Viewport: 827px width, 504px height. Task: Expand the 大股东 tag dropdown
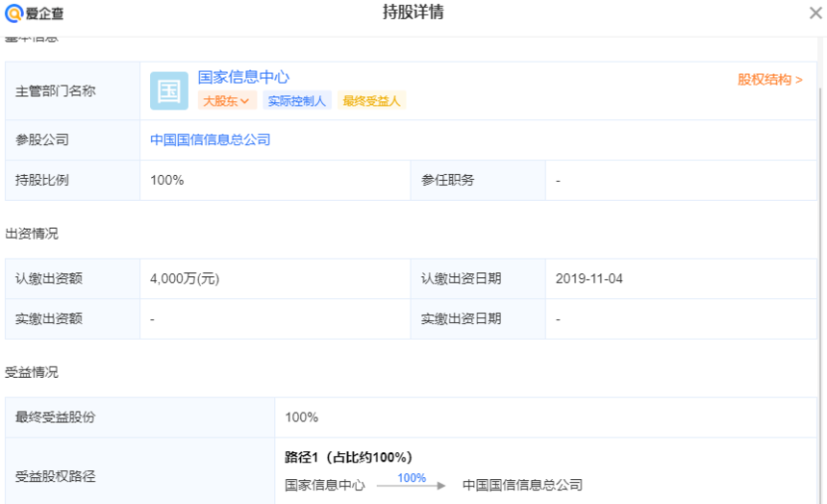pyautogui.click(x=227, y=101)
